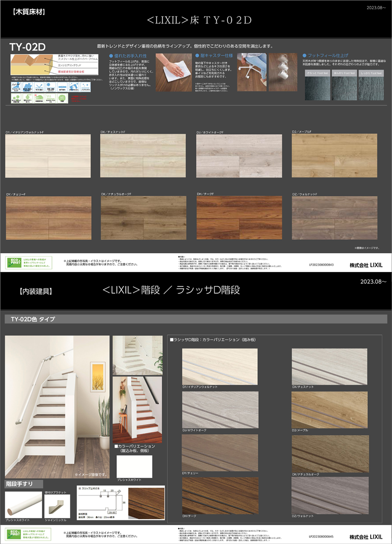Viewport: 392px width, 544px height.
Task: Select the DJ/ホワイトオークF floor swatch
Action: [239, 156]
